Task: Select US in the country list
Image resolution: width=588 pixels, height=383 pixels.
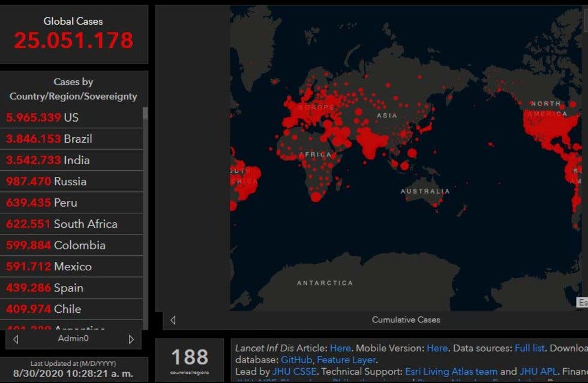Action: pos(71,117)
